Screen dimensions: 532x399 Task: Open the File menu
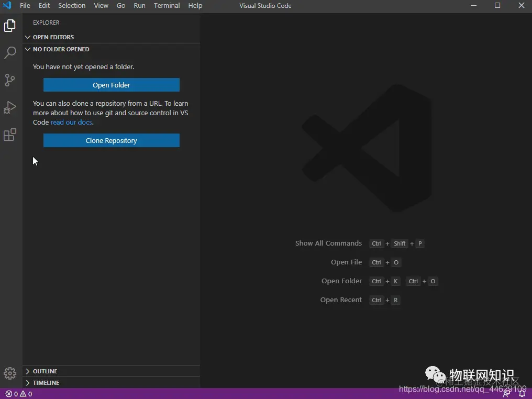pyautogui.click(x=25, y=5)
